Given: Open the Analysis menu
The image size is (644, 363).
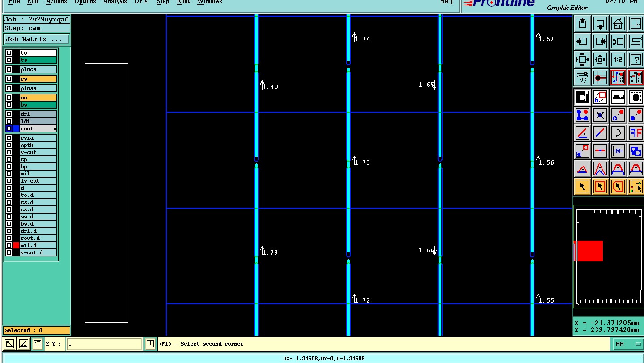Looking at the screenshot, I should pyautogui.click(x=115, y=2).
